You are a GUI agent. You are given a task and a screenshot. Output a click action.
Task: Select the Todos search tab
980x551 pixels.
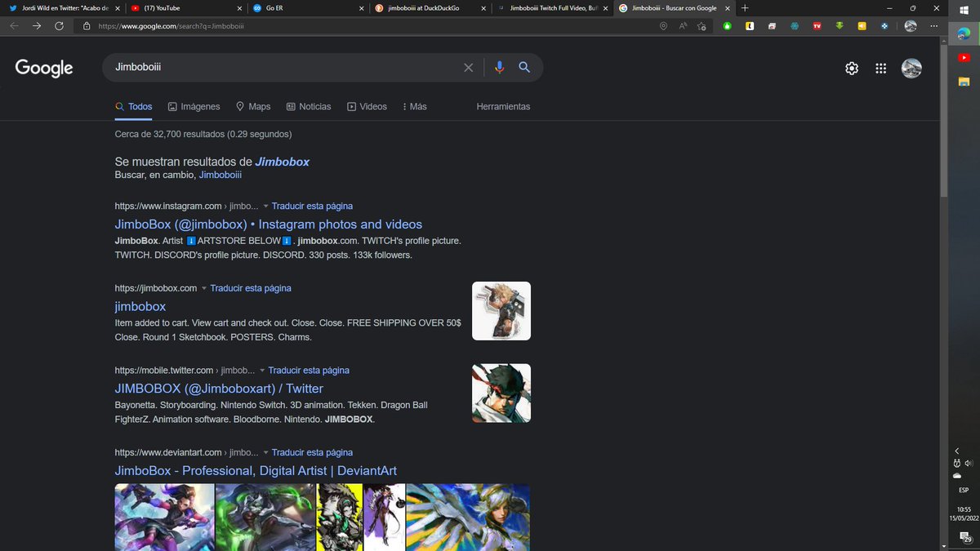(134, 107)
